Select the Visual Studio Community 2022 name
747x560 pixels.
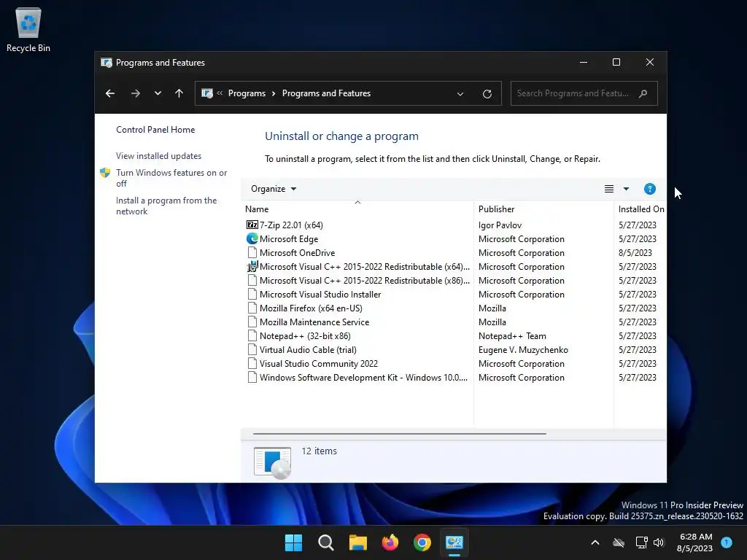point(319,364)
